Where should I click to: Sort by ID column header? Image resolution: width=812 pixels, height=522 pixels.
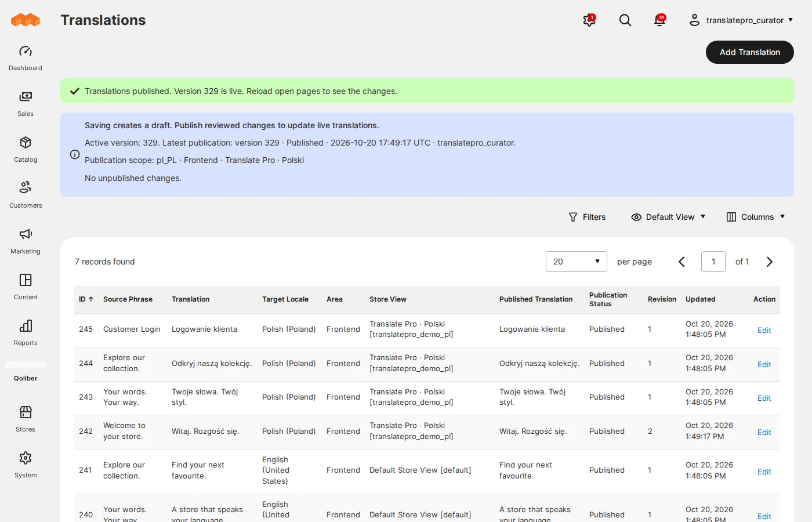86,299
